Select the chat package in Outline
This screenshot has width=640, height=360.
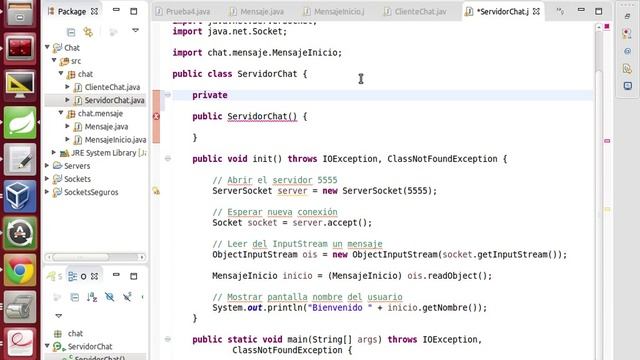[75, 333]
